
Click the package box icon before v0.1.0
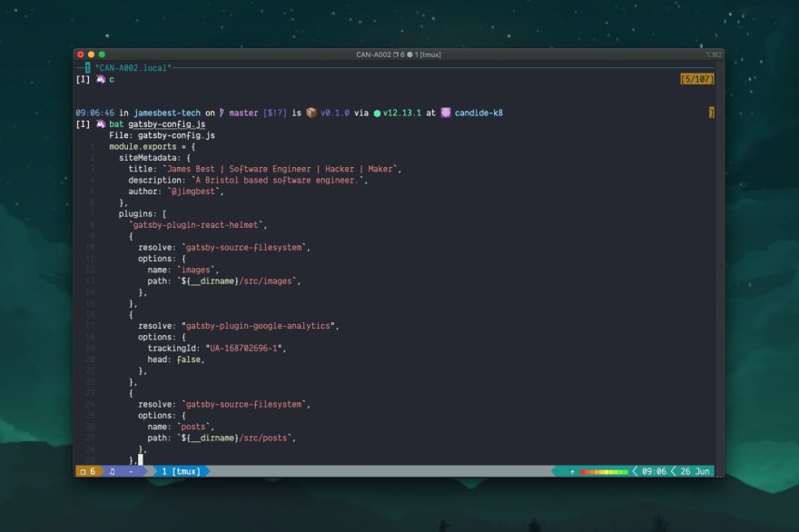point(311,113)
